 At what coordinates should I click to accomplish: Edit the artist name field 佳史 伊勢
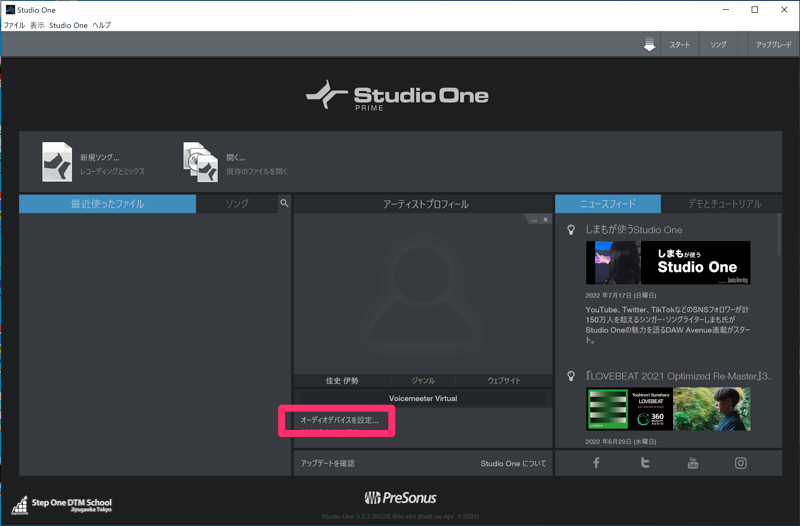342,381
